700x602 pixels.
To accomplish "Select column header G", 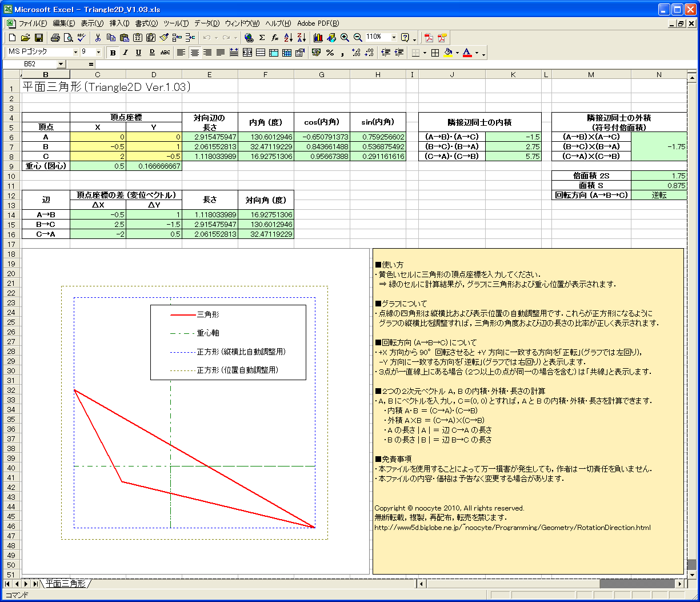I will (322, 74).
